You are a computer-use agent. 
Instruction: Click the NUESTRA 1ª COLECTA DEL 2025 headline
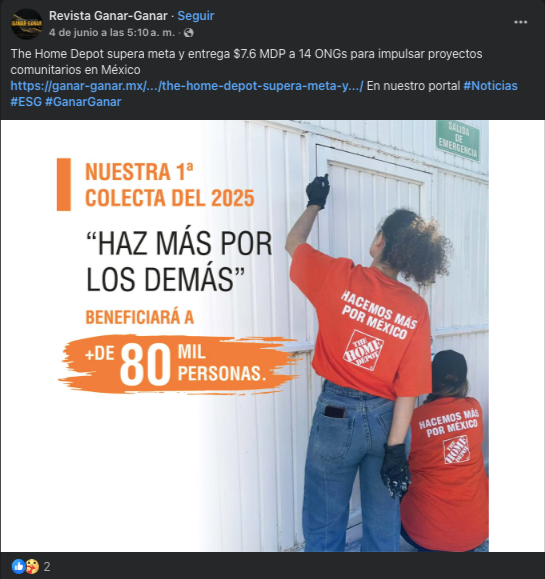pyautogui.click(x=170, y=185)
